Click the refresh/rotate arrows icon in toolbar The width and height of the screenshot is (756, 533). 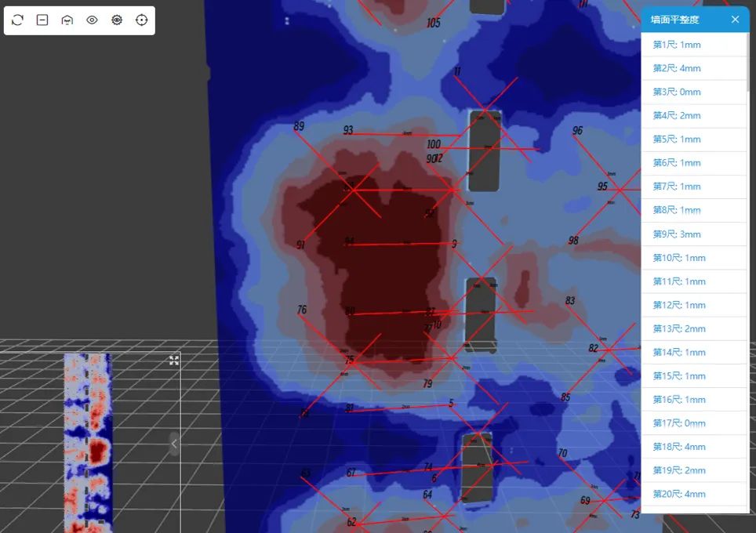(x=18, y=20)
